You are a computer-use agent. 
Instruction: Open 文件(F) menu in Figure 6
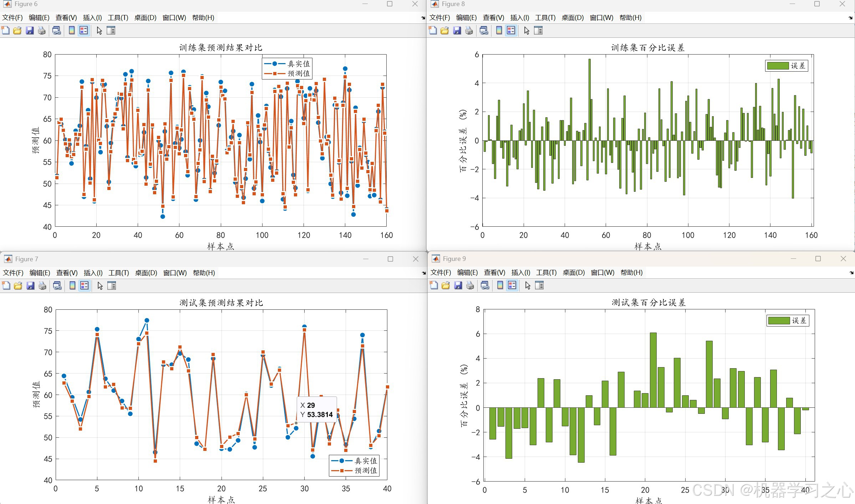pos(12,18)
